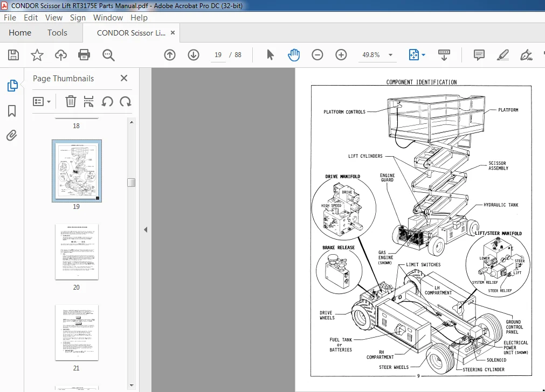Click the thumbnail scrollbar down arrow
Viewport: 545px width, 392px height.
point(132,385)
